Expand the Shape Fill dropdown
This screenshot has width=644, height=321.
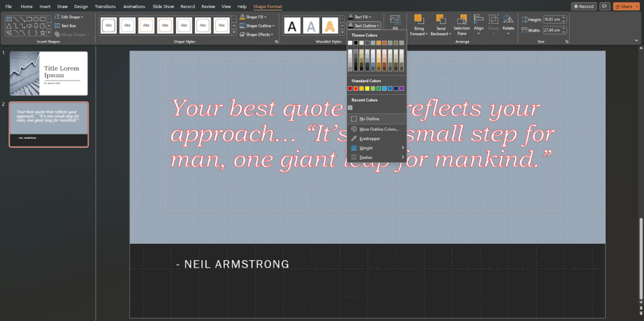click(255, 17)
